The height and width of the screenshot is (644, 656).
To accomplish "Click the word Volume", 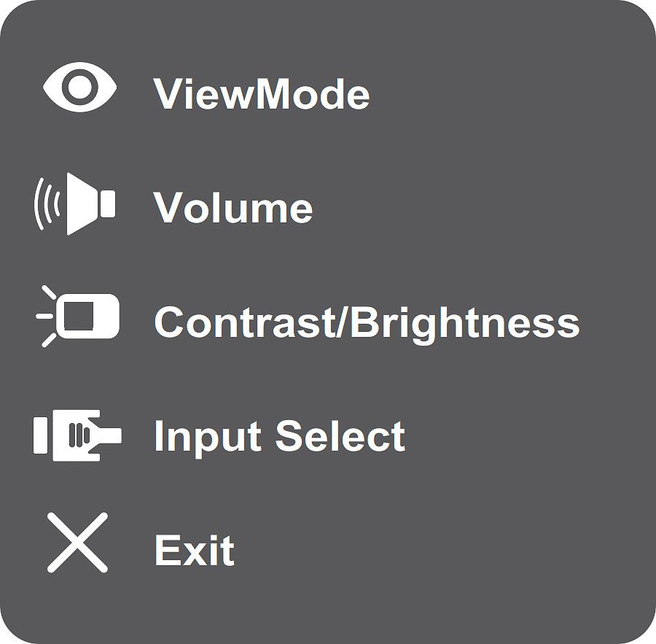I will pos(233,208).
